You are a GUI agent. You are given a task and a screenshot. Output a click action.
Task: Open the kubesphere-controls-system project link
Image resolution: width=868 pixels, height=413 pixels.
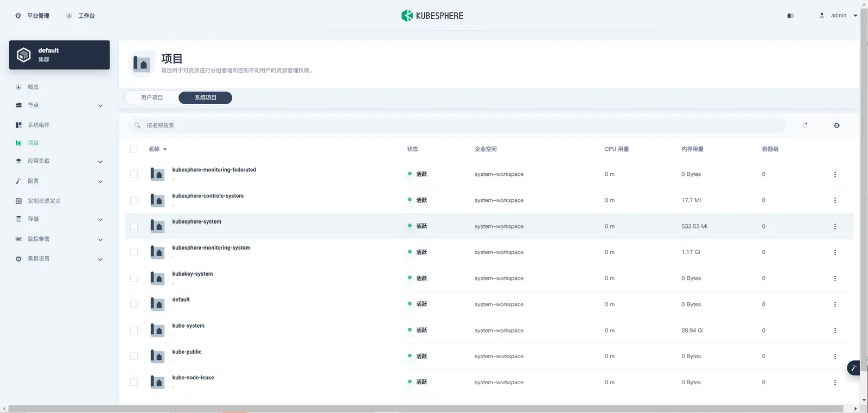pos(208,196)
